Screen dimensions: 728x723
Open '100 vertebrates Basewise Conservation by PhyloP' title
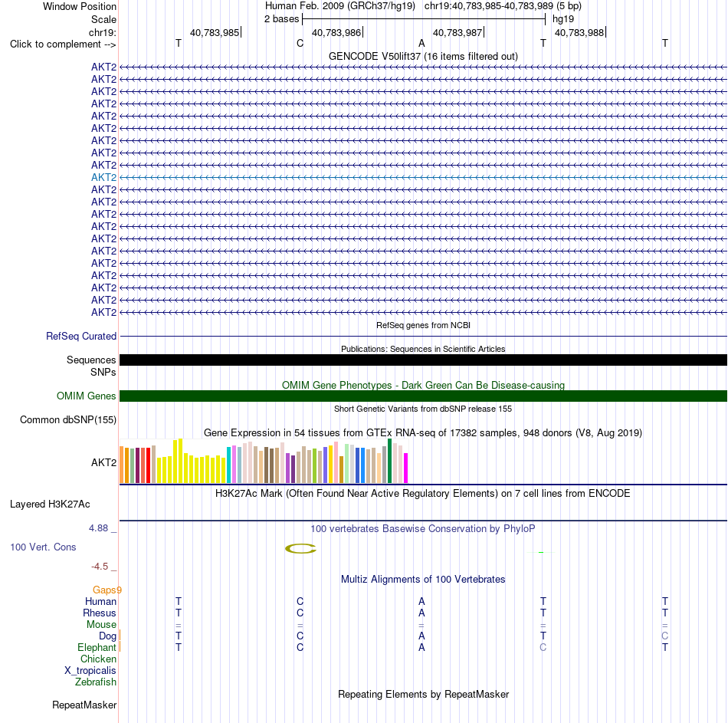tap(423, 529)
